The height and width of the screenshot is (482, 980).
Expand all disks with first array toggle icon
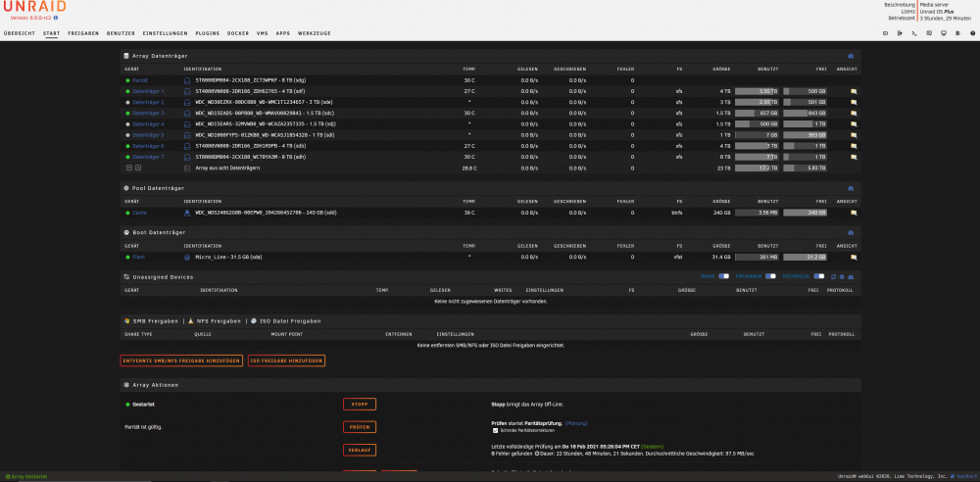pos(128,169)
